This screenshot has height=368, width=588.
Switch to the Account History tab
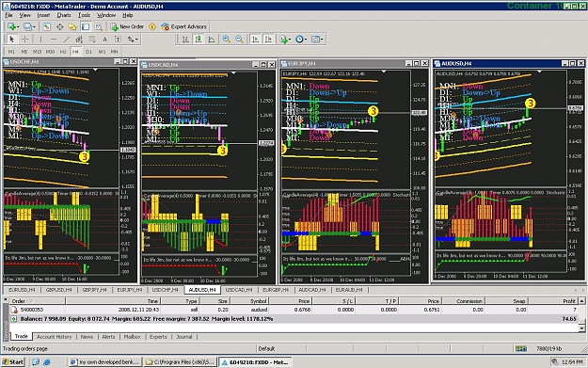[x=54, y=337]
